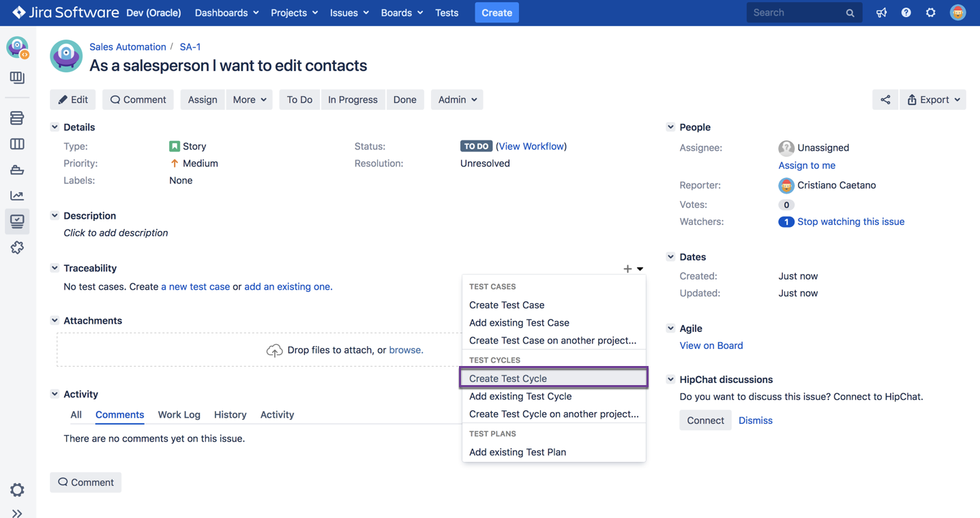Select the Tests panel icon in sidebar

(x=17, y=221)
